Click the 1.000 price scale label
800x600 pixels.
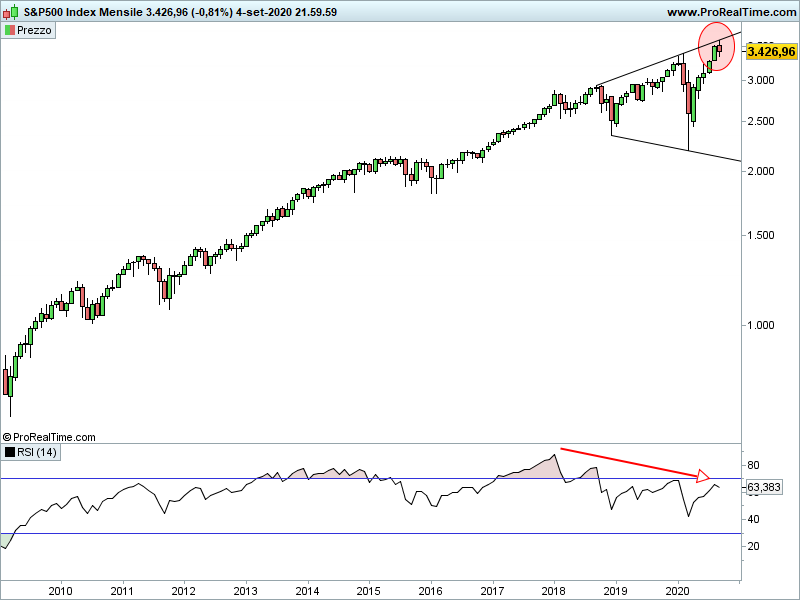[761, 325]
